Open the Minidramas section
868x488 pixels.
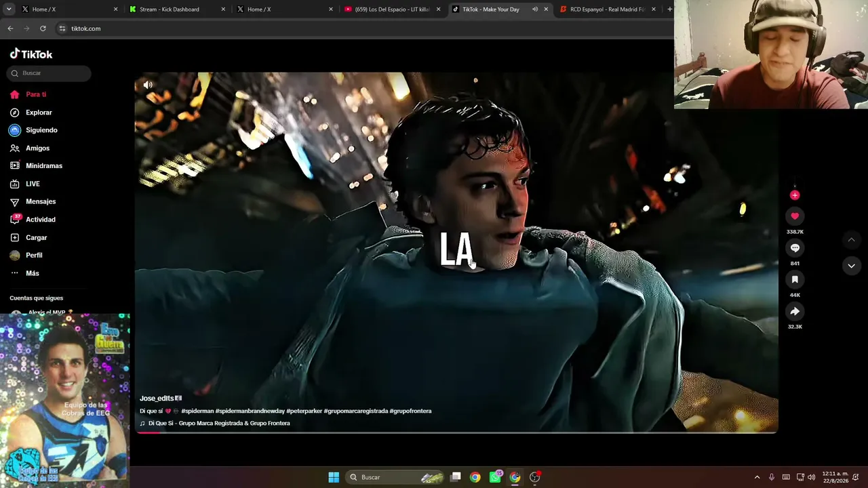click(x=36, y=165)
